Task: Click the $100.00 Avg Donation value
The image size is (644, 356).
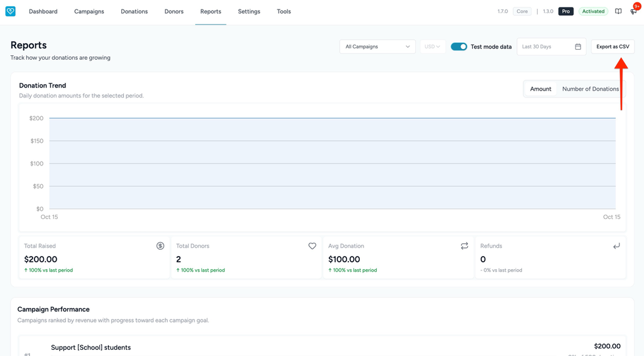Action: click(344, 259)
